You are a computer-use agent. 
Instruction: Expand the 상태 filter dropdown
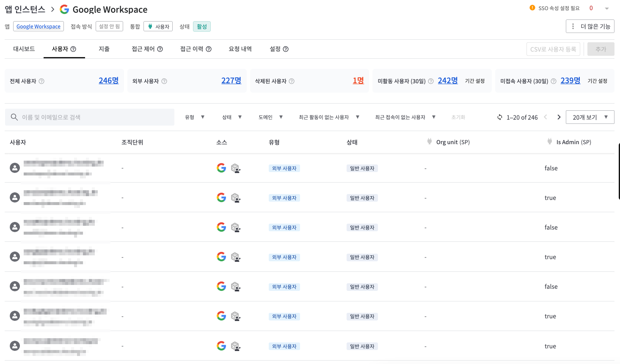pyautogui.click(x=232, y=117)
